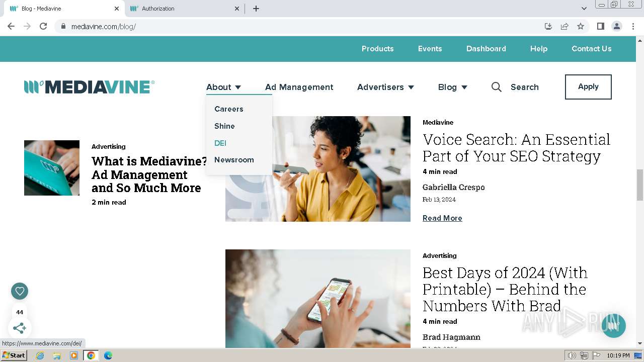
Task: Open Best Days of 2024 article title
Action: coord(505,289)
